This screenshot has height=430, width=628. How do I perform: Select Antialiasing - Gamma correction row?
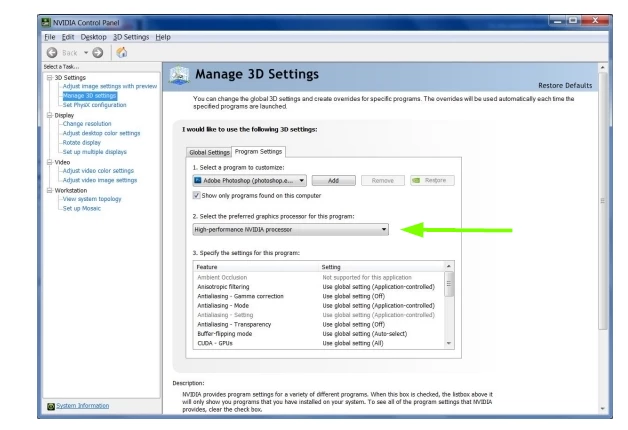pyautogui.click(x=319, y=296)
